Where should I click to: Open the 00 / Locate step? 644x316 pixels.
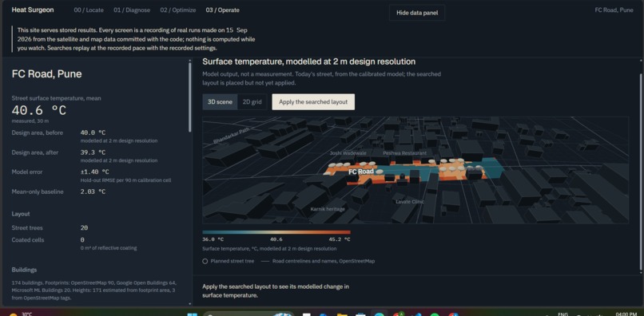coord(89,10)
